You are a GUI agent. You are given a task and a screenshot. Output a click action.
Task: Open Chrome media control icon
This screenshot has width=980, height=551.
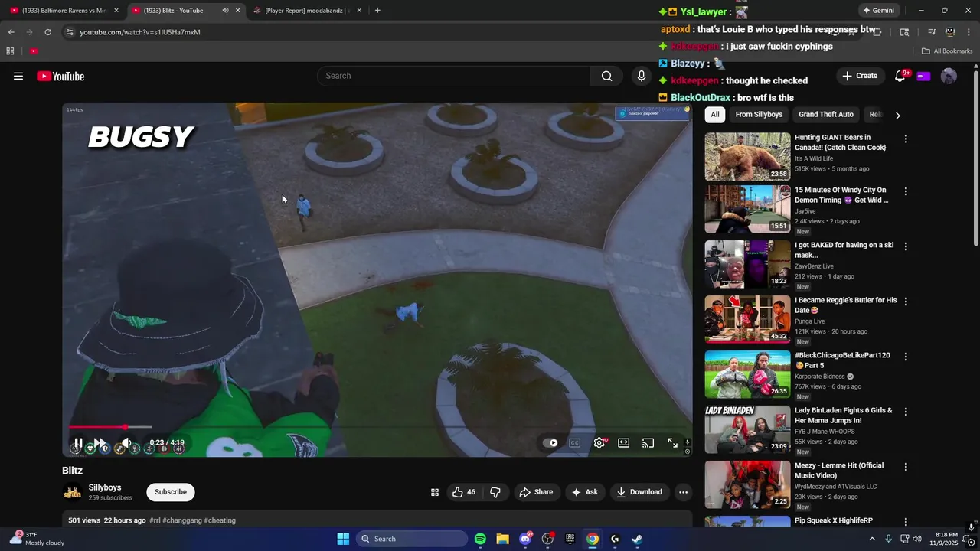pos(932,32)
